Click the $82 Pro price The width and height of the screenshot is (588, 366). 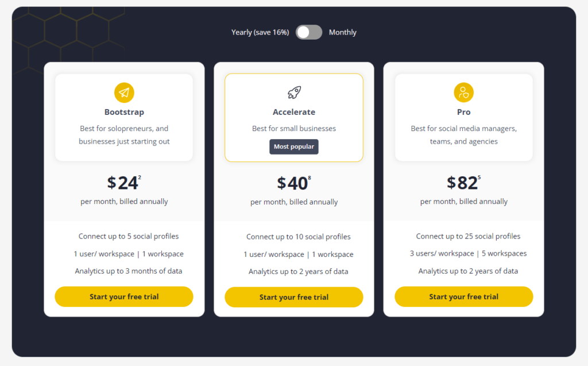click(x=464, y=183)
